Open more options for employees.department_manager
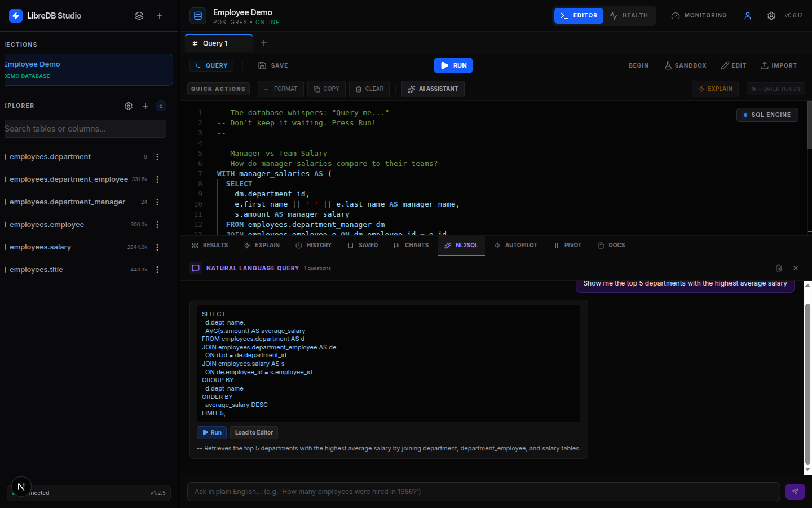 pos(157,202)
